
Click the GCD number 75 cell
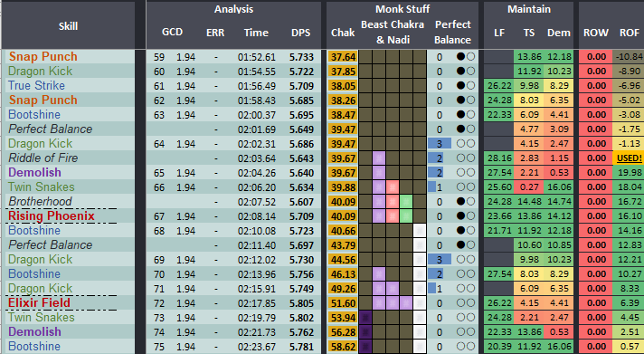point(159,347)
